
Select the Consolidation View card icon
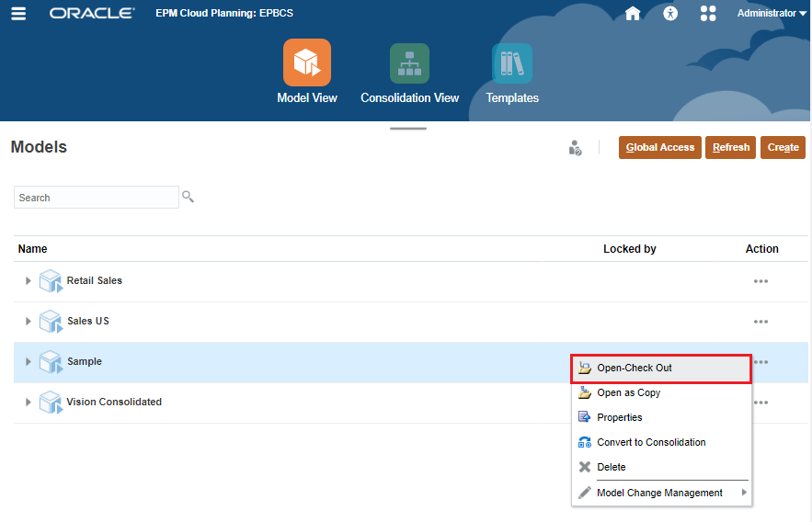409,63
